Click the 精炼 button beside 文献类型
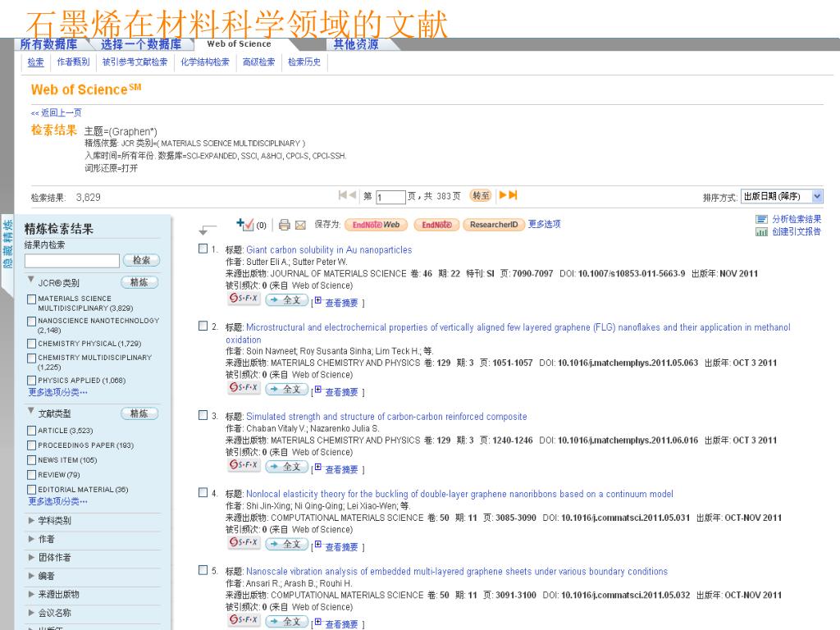This screenshot has height=630, width=840. pos(139,413)
